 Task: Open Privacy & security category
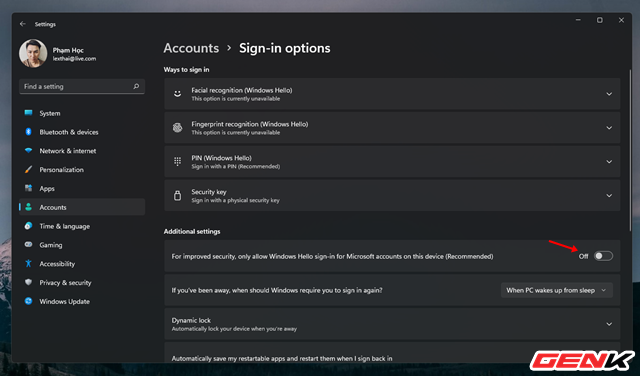(82, 282)
